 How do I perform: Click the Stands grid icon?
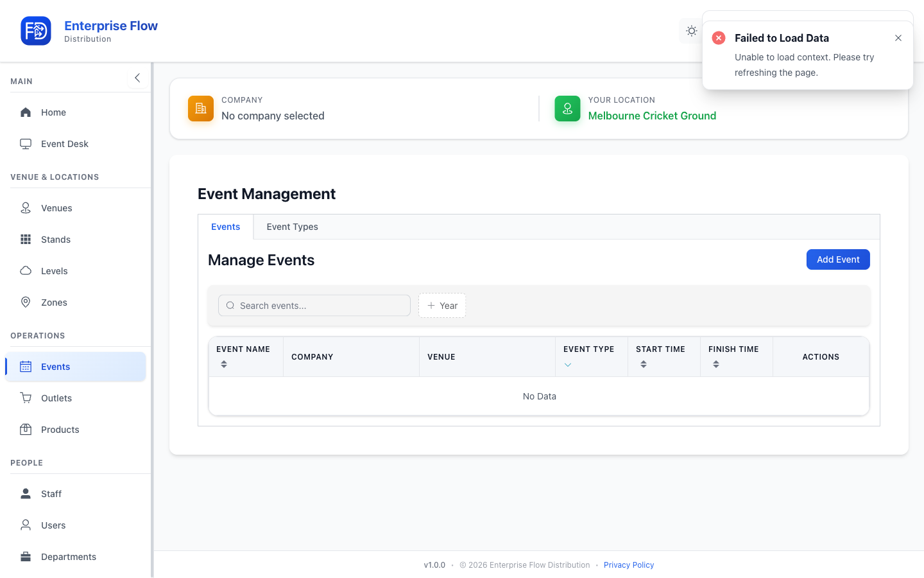(x=26, y=240)
